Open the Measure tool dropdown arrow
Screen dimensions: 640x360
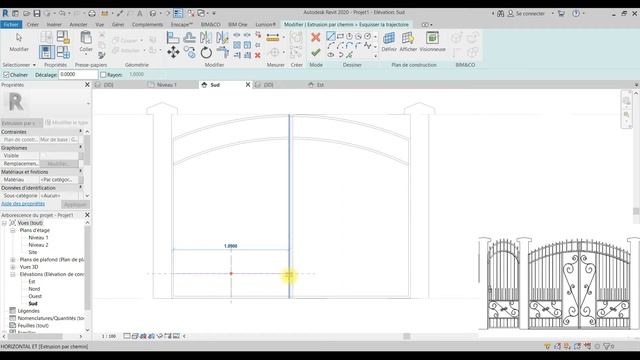coord(284,38)
